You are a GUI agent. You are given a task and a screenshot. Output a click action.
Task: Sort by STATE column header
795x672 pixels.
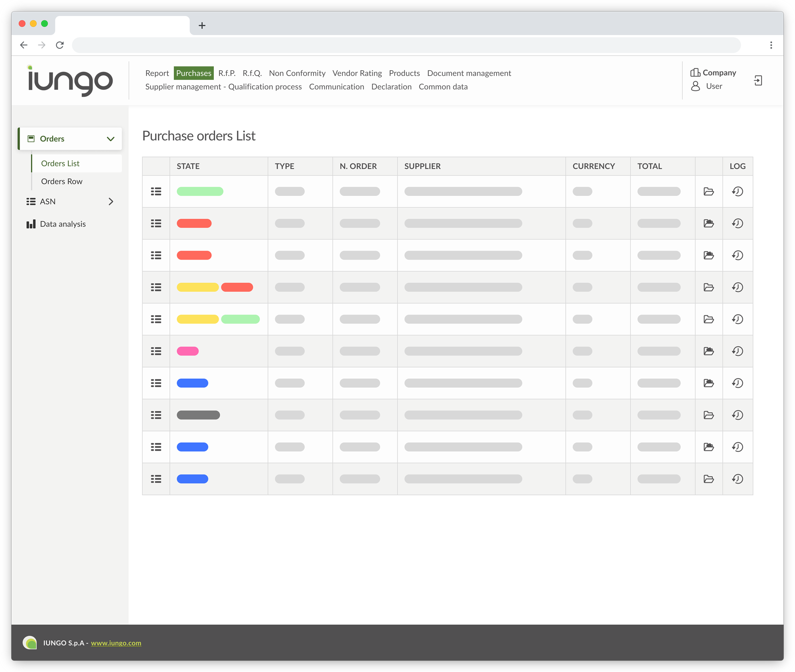tap(188, 166)
